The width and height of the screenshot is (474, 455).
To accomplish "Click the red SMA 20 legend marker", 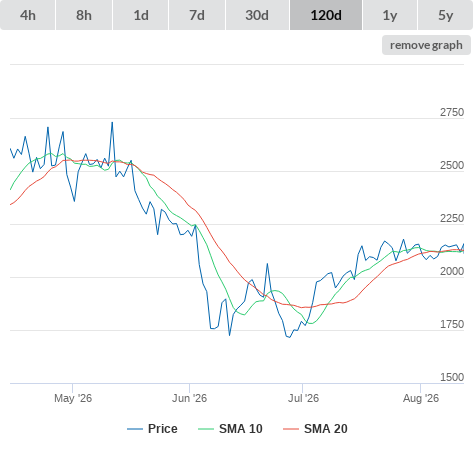I will tap(291, 429).
